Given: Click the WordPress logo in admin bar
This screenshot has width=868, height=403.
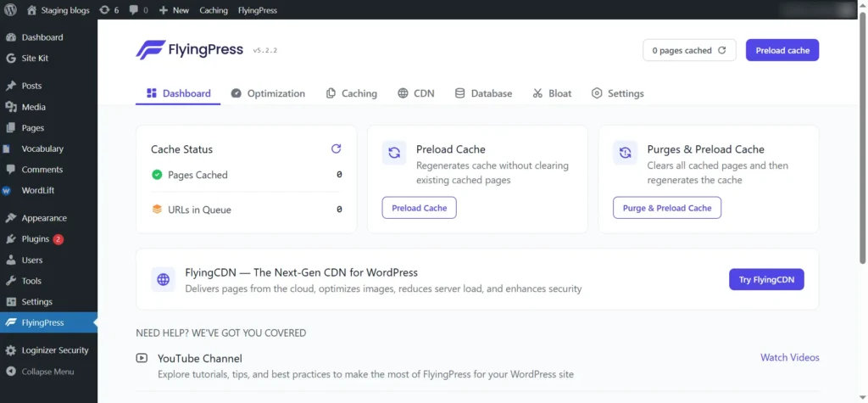Looking at the screenshot, I should pos(11,10).
